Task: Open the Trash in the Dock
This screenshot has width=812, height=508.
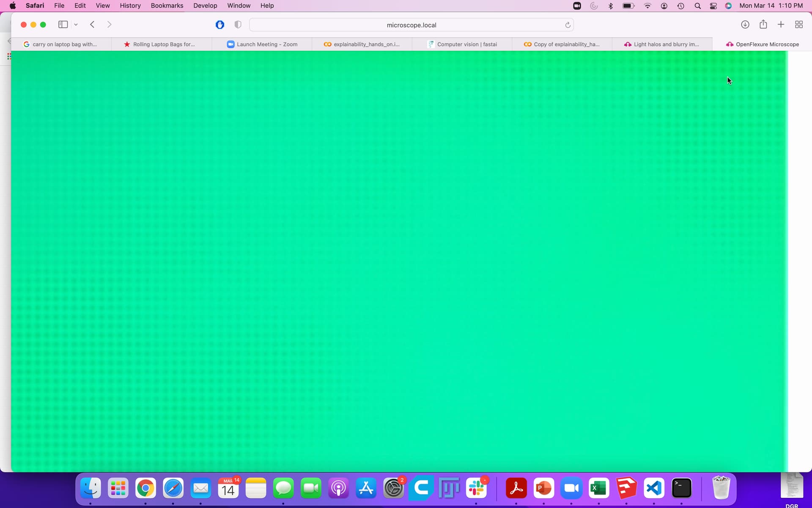Action: coord(721,488)
